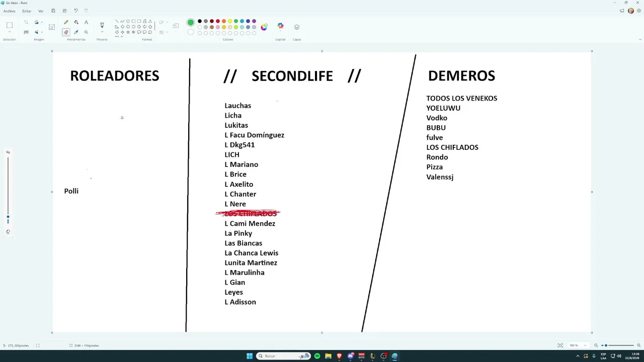Click the Save icon in title bar
The height and width of the screenshot is (362, 644).
[53, 11]
